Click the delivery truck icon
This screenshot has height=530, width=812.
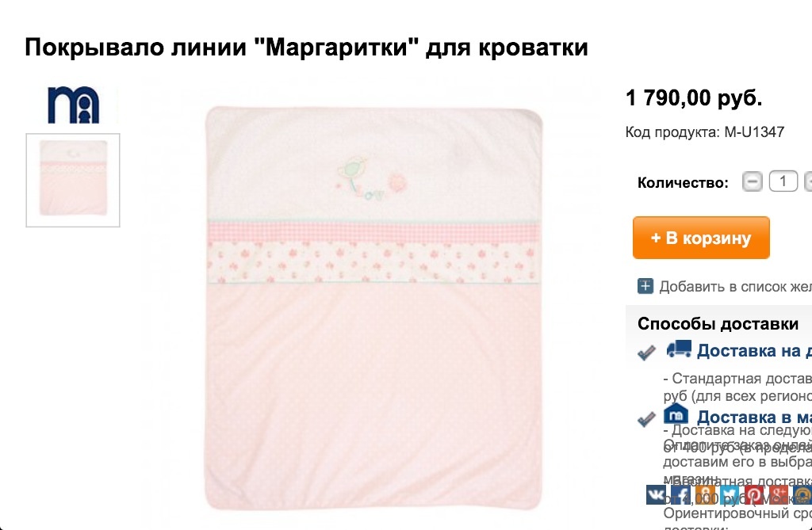pos(679,349)
